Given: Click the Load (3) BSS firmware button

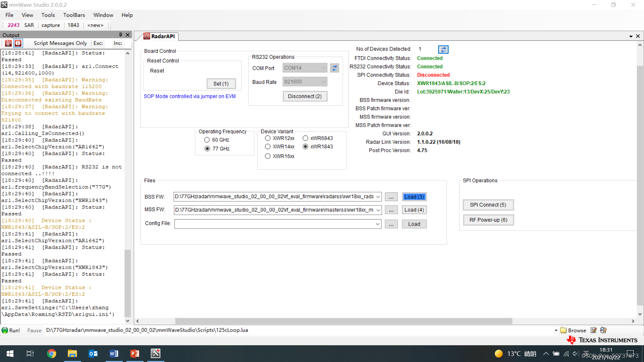Looking at the screenshot, I should pyautogui.click(x=414, y=197).
